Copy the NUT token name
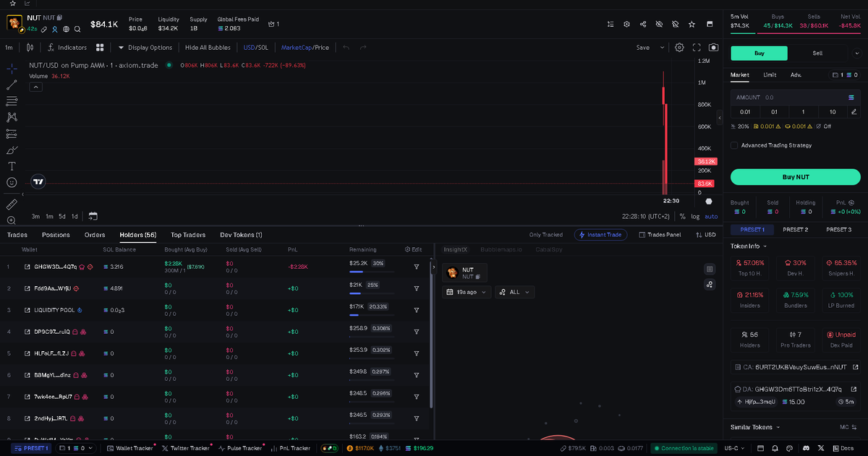868x456 pixels. click(59, 17)
